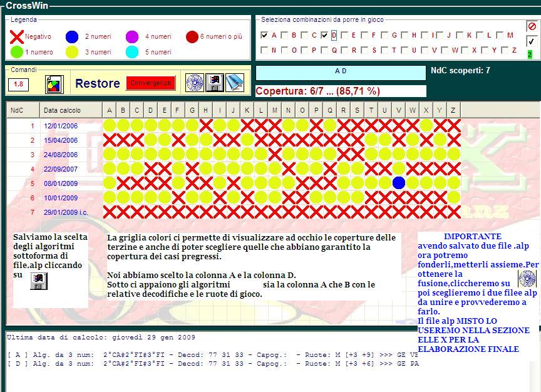
Task: Click the yellow circle in row 1 column X
Action: [426, 126]
